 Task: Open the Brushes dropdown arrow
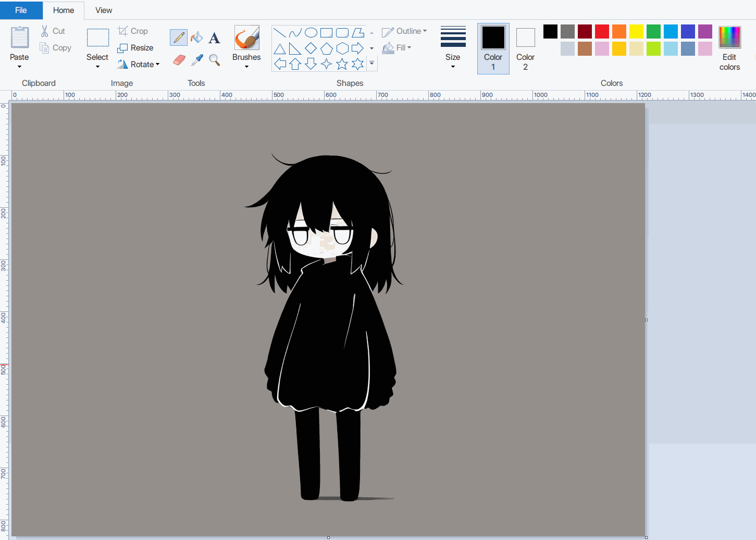[246, 67]
